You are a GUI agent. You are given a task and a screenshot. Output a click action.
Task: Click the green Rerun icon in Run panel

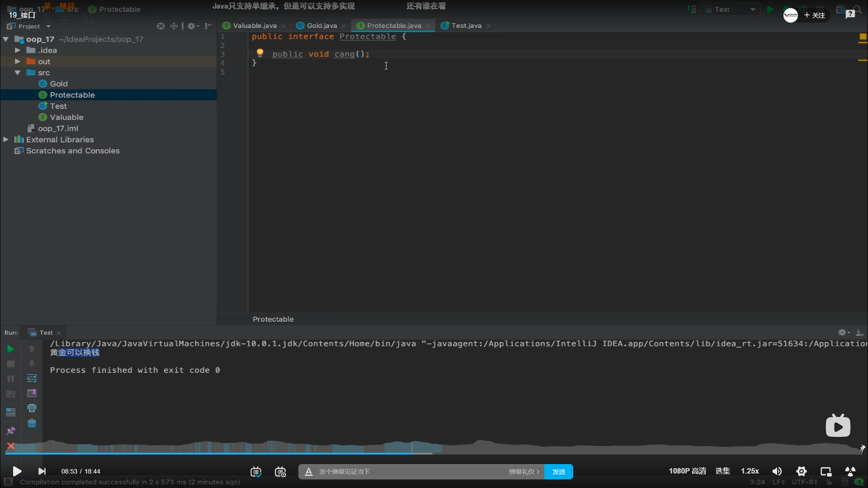click(x=10, y=349)
